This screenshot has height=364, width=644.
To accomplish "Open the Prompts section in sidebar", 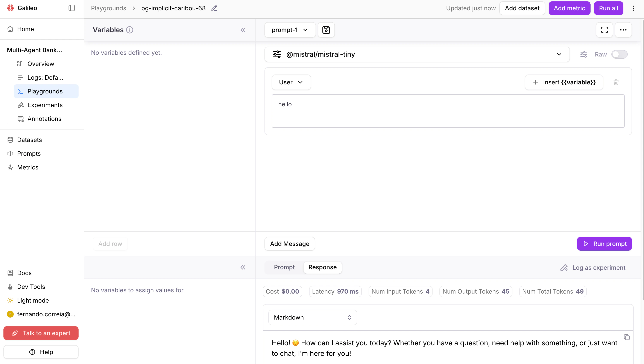I will point(29,153).
